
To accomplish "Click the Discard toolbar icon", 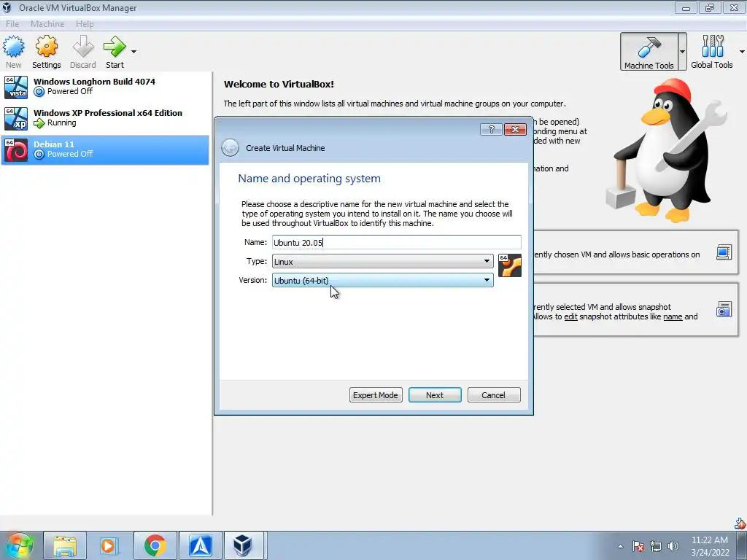I will click(83, 47).
